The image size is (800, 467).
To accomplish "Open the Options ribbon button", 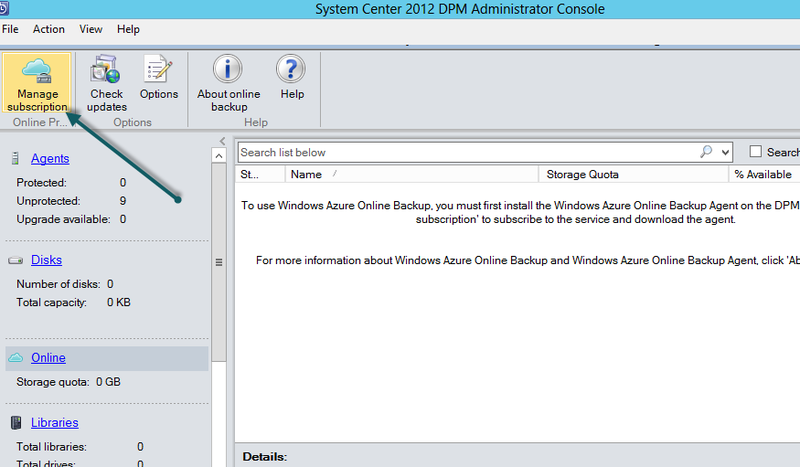I will pos(159,78).
